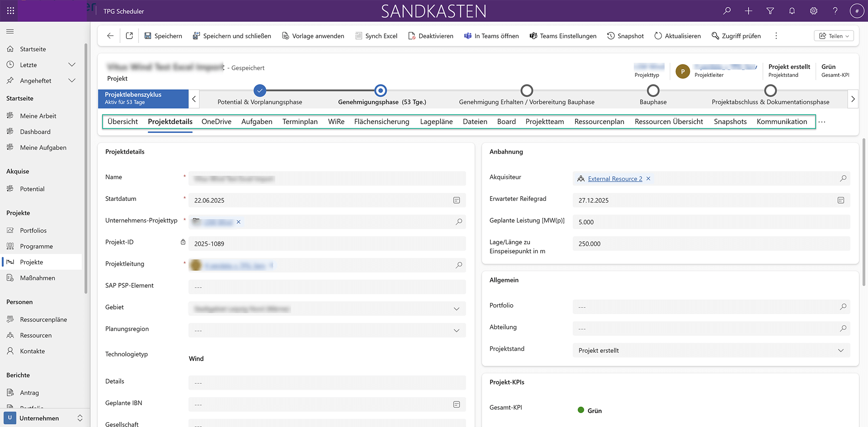Switch to the Terminplan tab
868x427 pixels.
[x=300, y=122]
